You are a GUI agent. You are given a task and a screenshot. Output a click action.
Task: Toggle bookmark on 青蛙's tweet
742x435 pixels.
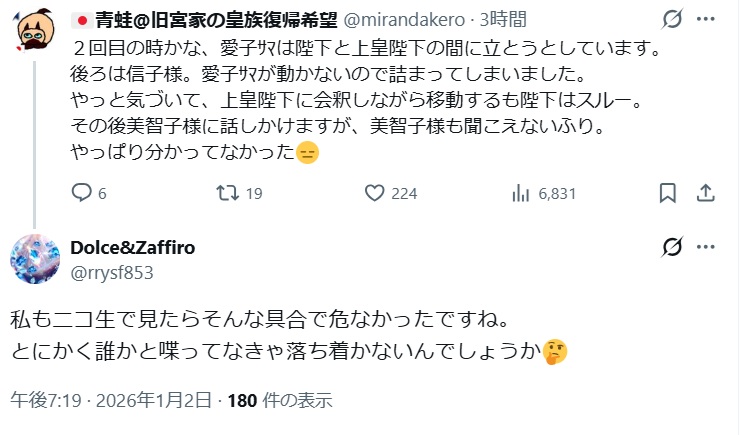tap(666, 192)
